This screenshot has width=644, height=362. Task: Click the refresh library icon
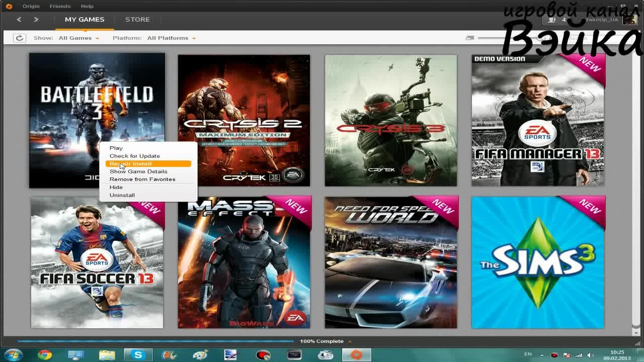point(19,37)
